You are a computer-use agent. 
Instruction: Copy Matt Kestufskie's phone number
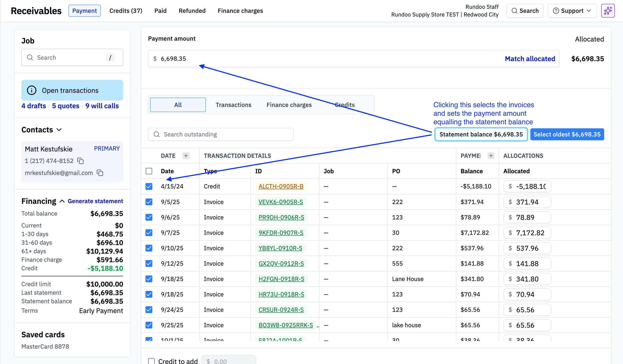pos(81,161)
